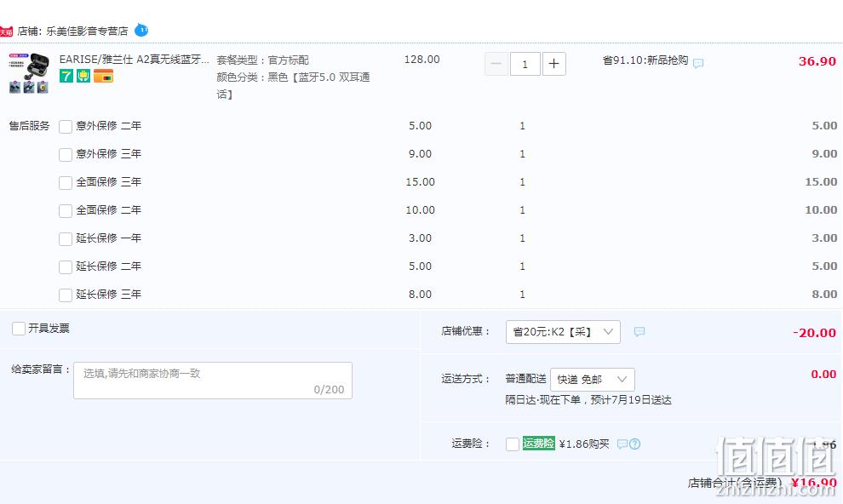Open the EARISE earbuds product thumbnail

[29, 73]
